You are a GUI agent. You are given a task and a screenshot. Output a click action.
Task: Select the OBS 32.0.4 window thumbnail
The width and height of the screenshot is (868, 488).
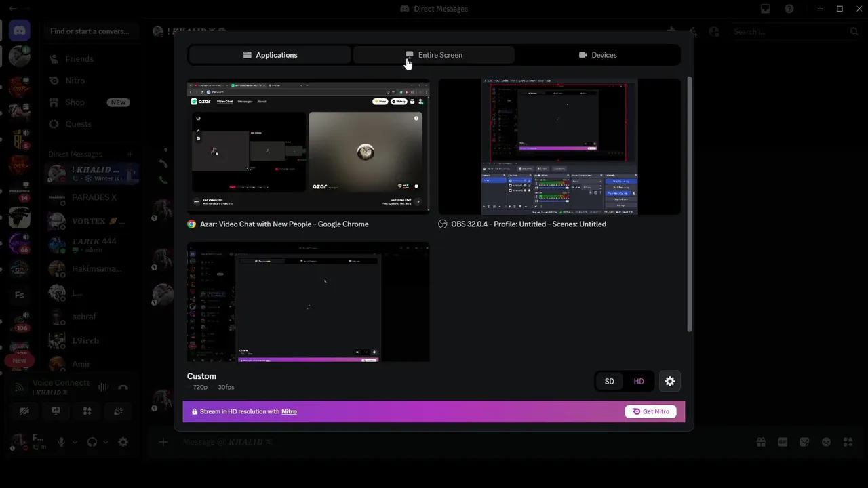coord(559,146)
